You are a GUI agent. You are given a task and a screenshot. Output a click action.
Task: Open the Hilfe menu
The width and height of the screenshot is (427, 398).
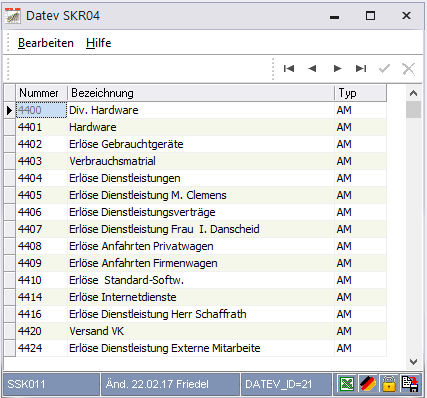(98, 43)
